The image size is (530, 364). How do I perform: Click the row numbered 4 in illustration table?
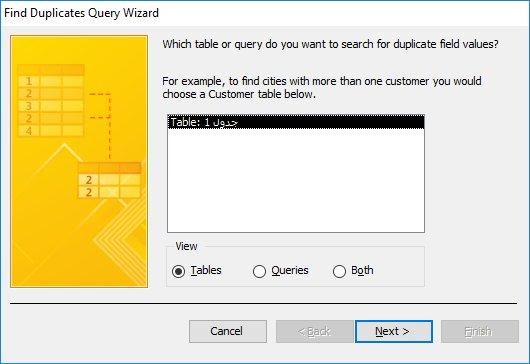[x=51, y=130]
